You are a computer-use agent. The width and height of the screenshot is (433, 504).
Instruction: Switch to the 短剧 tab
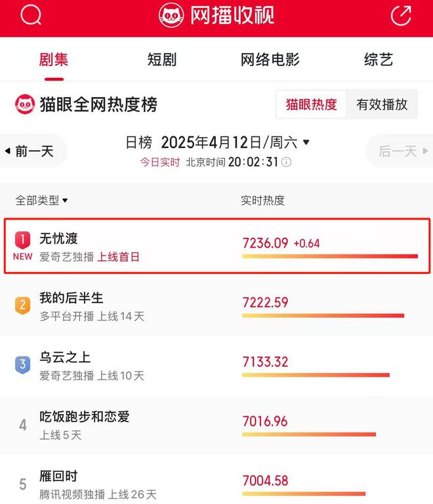[162, 60]
